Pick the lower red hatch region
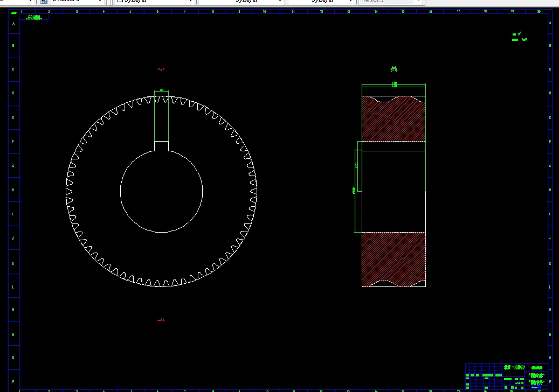The height and width of the screenshot is (392, 559). (x=394, y=258)
